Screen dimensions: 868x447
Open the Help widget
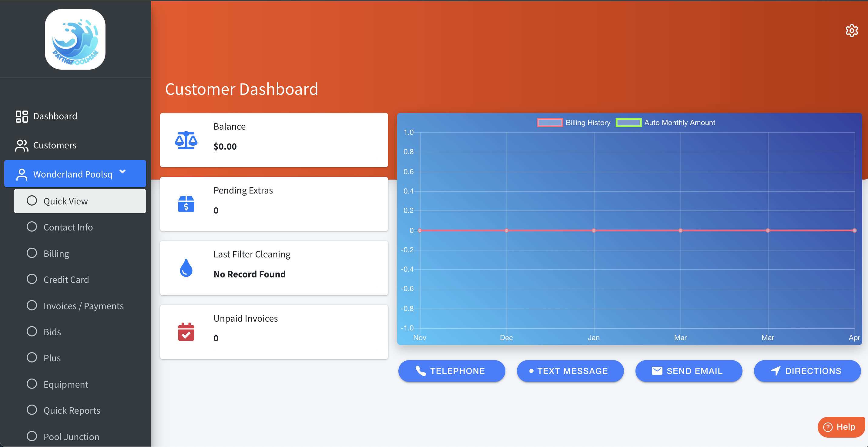tap(840, 427)
